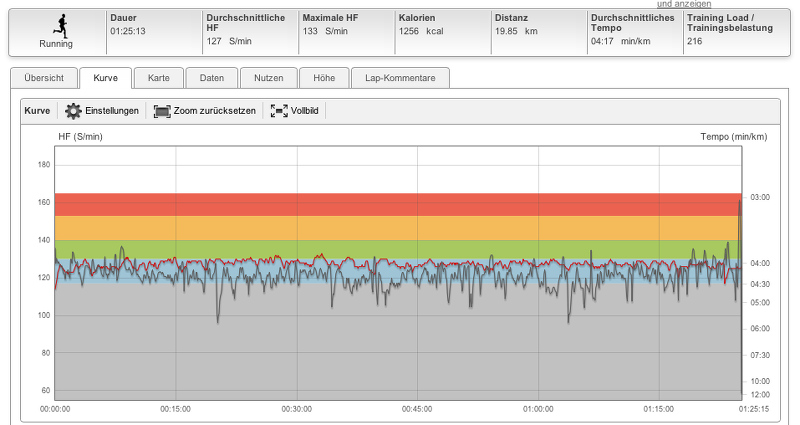Click the 100 heart rate axis value
Viewport: 800px width, 425px height.
pos(44,315)
